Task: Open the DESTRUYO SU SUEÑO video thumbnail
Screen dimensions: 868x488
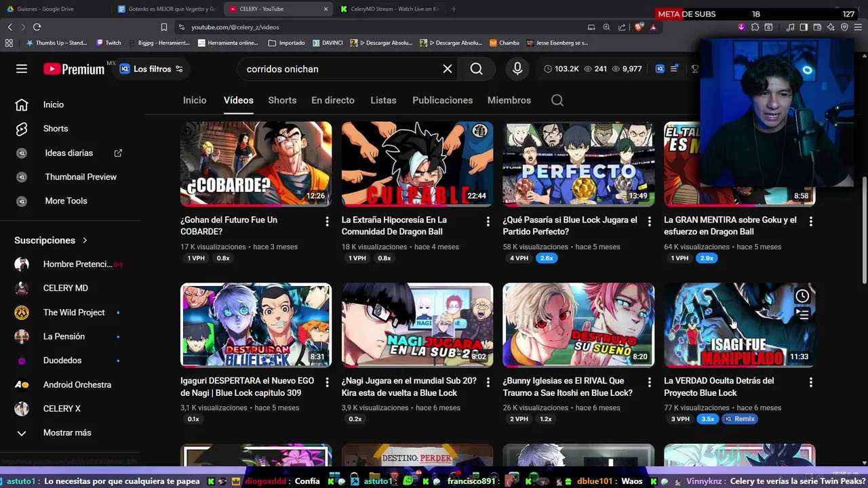Action: pos(578,325)
